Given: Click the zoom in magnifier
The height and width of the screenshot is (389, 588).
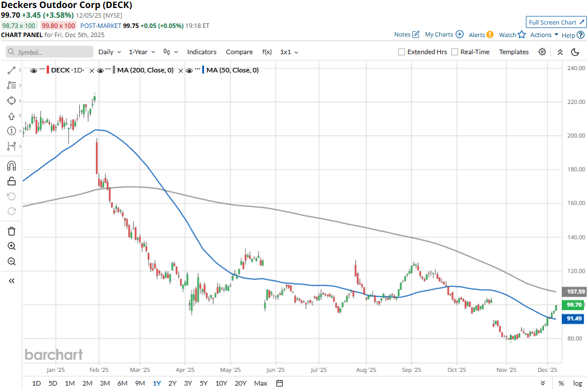Looking at the screenshot, I should coord(11,246).
